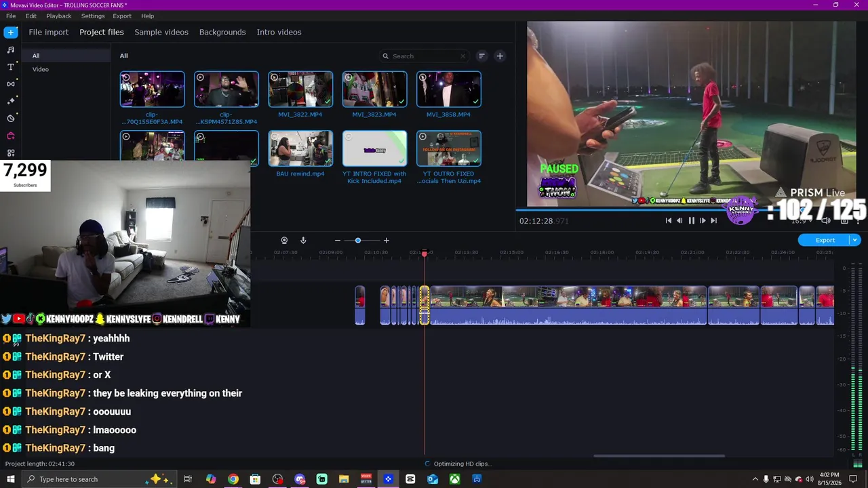This screenshot has width=868, height=488.
Task: Open the Xbox app from the taskbar
Action: click(455, 479)
